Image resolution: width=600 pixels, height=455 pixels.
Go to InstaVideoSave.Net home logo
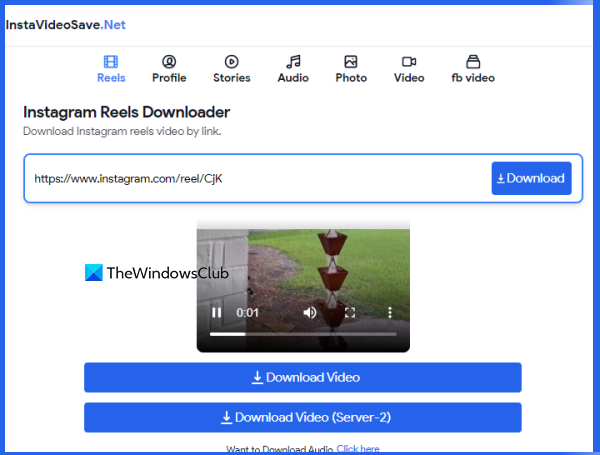[x=66, y=24]
